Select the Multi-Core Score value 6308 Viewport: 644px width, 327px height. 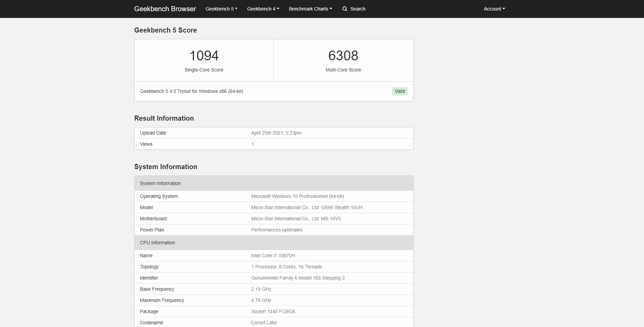tap(343, 56)
